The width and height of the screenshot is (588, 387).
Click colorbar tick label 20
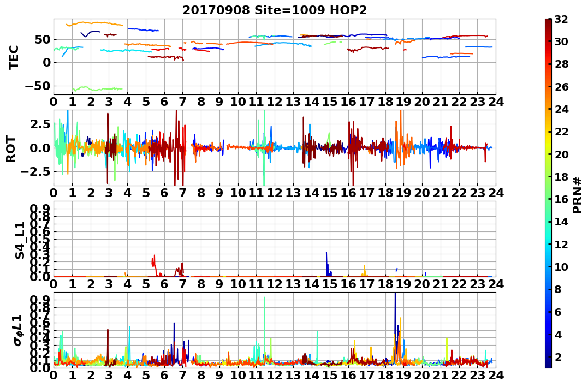pyautogui.click(x=561, y=154)
